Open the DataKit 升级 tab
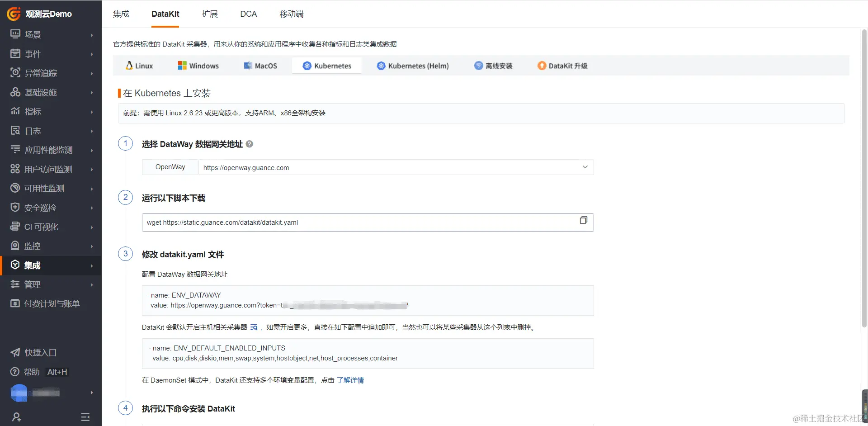 coord(562,66)
